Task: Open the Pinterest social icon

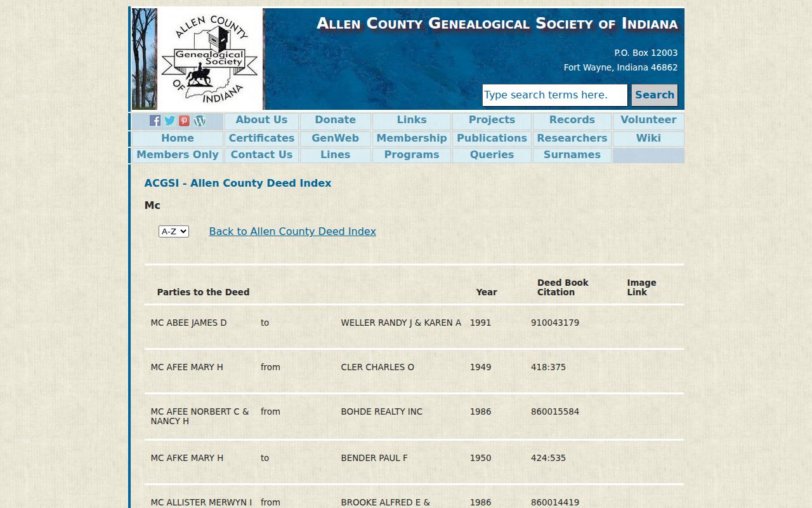Action: point(184,121)
